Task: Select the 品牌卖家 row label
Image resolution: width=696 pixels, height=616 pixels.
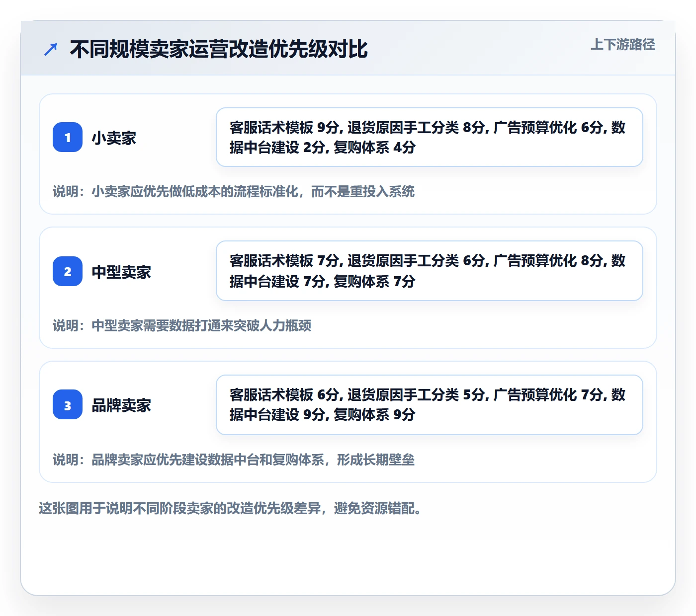Action: pyautogui.click(x=121, y=405)
